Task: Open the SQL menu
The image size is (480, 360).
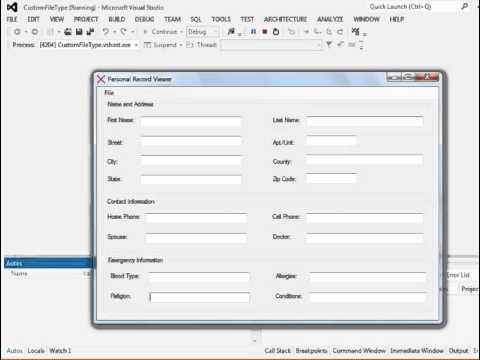Action: coord(196,19)
